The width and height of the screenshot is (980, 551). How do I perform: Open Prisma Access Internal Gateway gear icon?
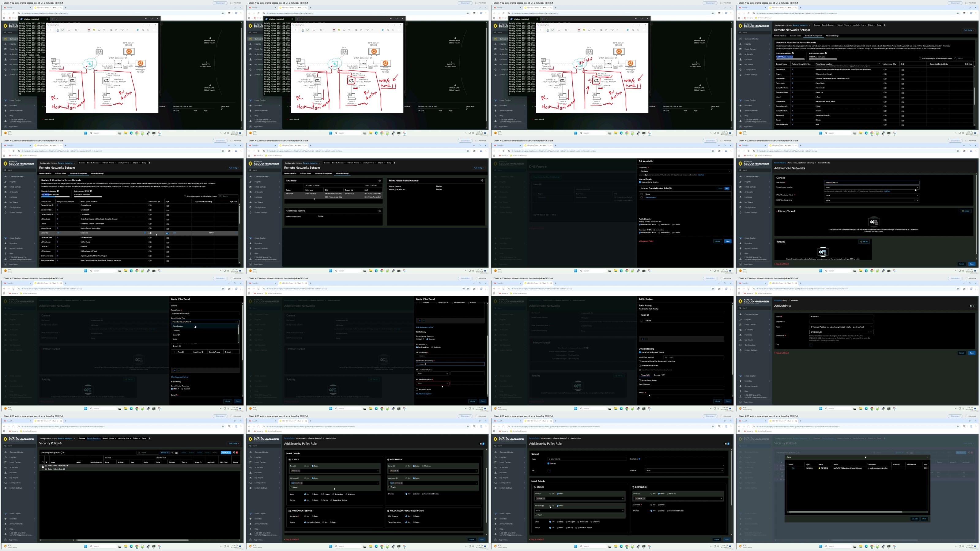pyautogui.click(x=482, y=181)
